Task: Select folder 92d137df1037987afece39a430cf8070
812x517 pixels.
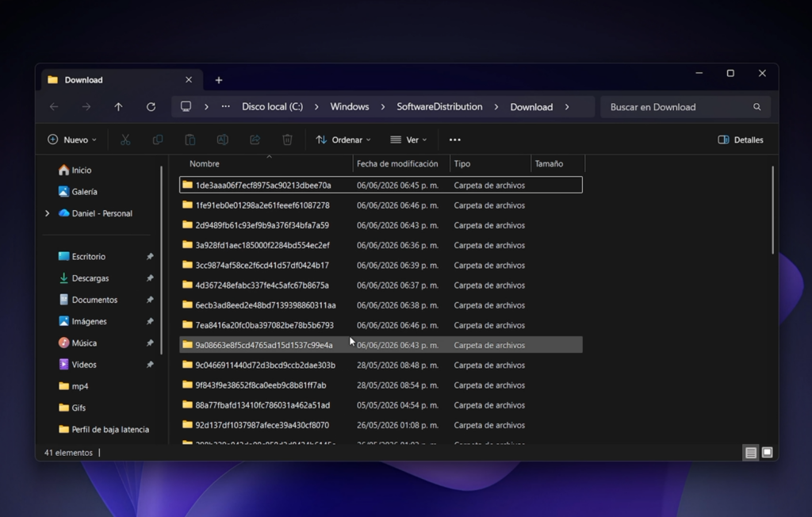Action: (x=381, y=425)
